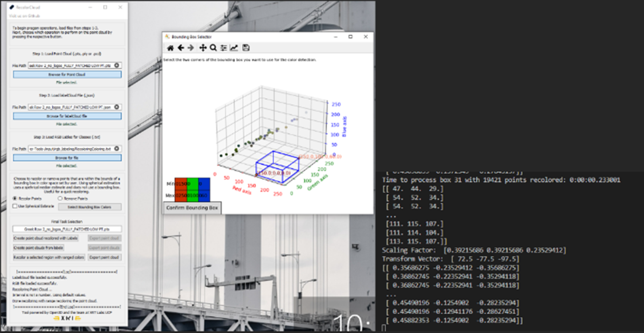Click the Max blue value cell
The width and height of the screenshot is (644, 333).
[204, 195]
